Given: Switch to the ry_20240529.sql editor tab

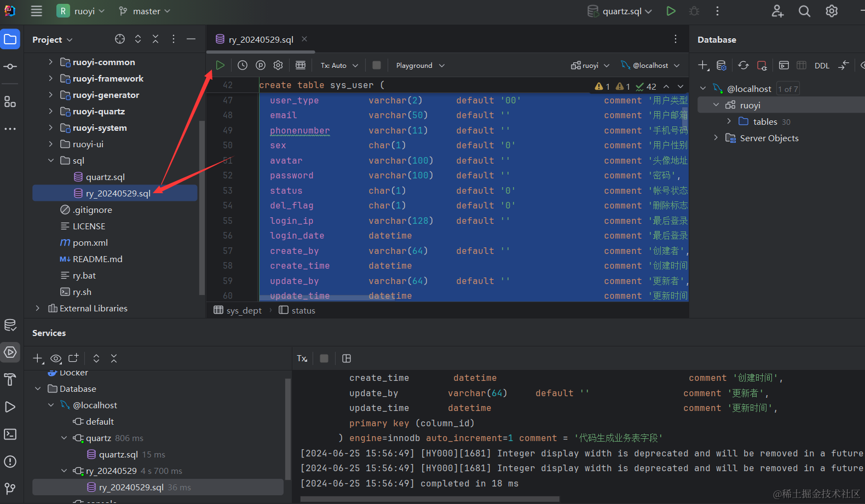Looking at the screenshot, I should pos(261,39).
